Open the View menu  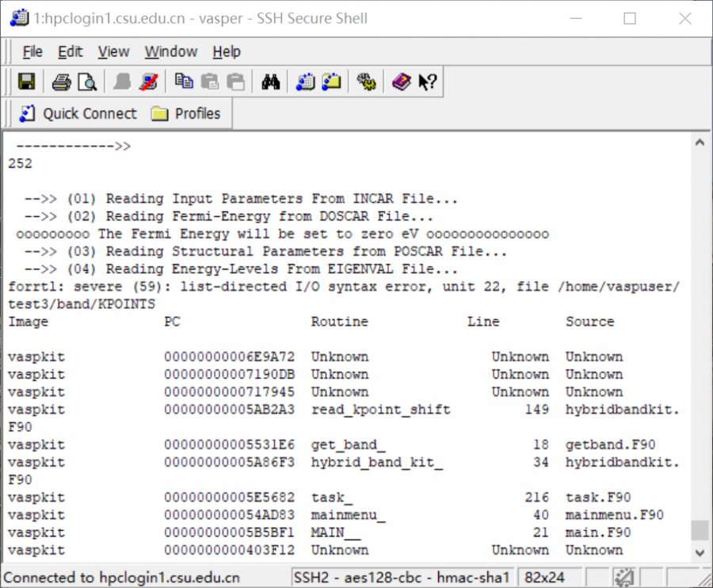coord(113,52)
